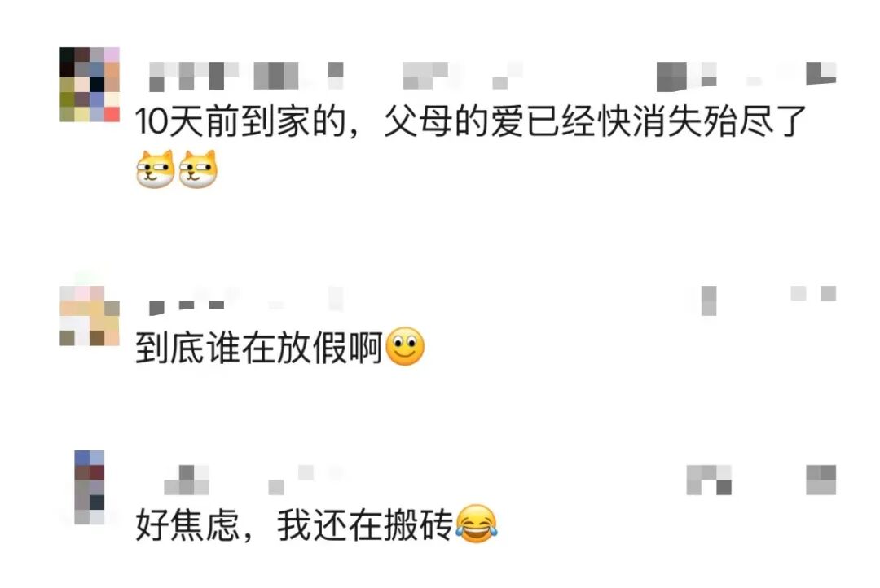Click the smiley emoji after 放假啊
This screenshot has width=880, height=588.
[406, 347]
